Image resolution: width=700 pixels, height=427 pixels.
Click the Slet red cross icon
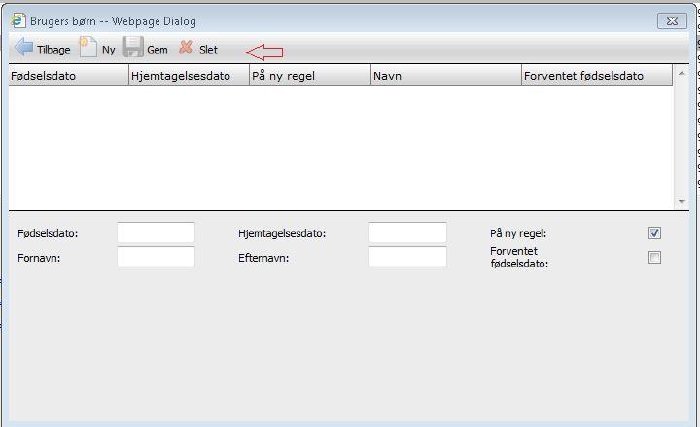(x=186, y=47)
